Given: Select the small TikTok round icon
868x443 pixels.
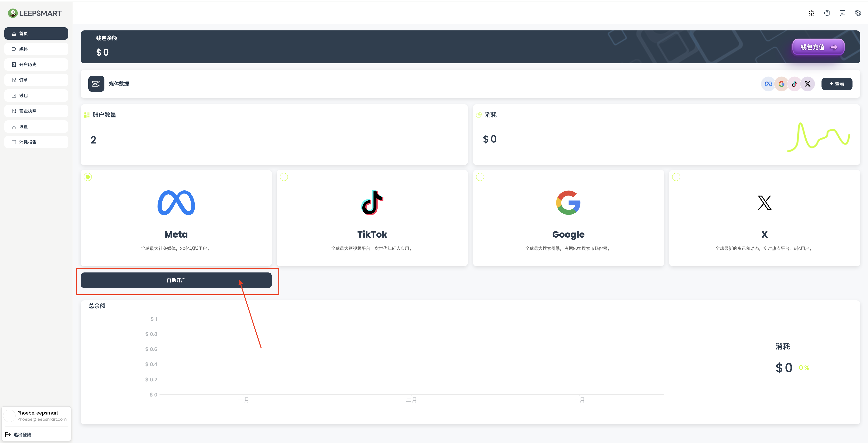Looking at the screenshot, I should (x=794, y=84).
